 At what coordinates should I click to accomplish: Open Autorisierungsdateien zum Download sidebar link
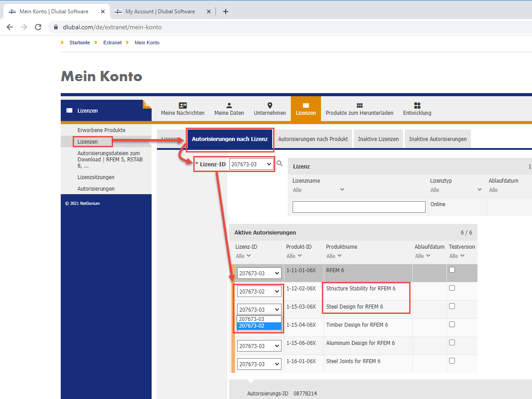pos(110,159)
